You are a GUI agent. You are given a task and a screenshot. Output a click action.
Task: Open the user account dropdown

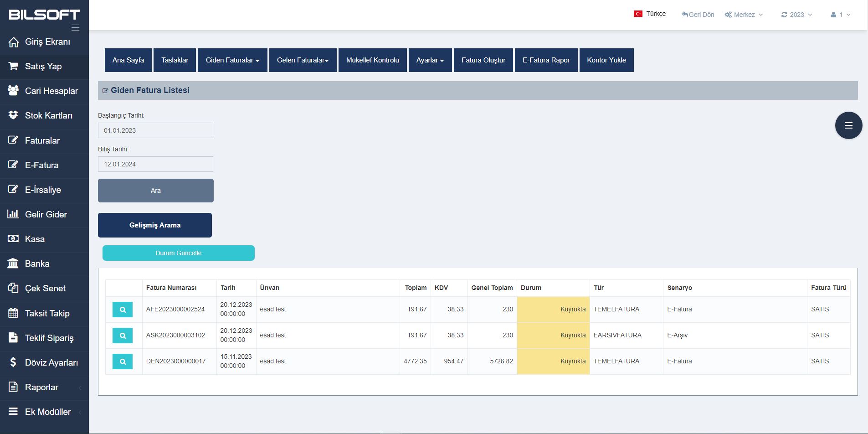point(841,15)
